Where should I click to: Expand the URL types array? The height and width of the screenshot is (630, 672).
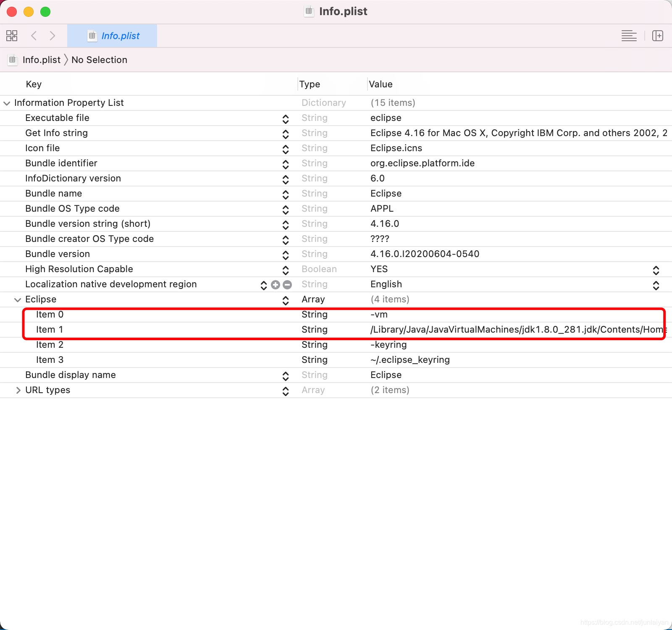(x=18, y=390)
